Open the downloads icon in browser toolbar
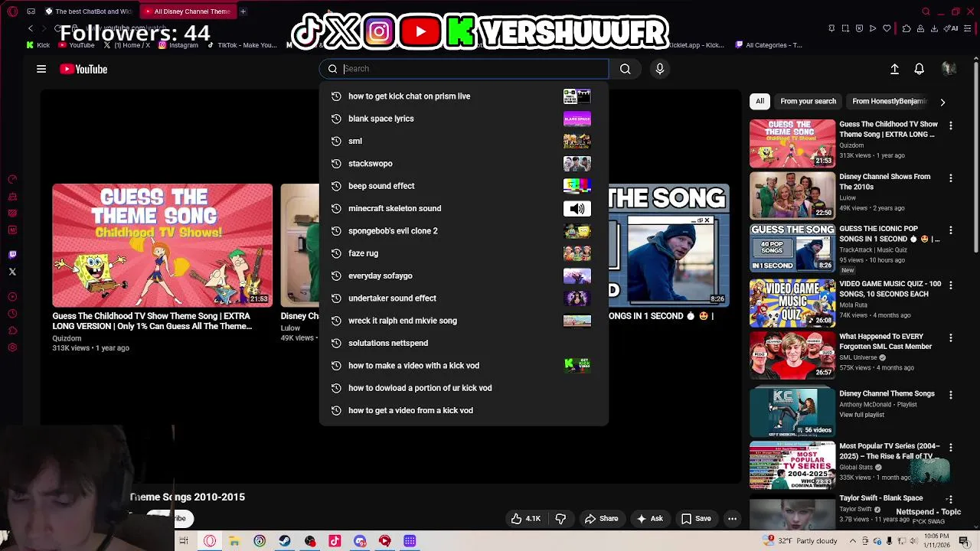The height and width of the screenshot is (551, 980). (933, 28)
